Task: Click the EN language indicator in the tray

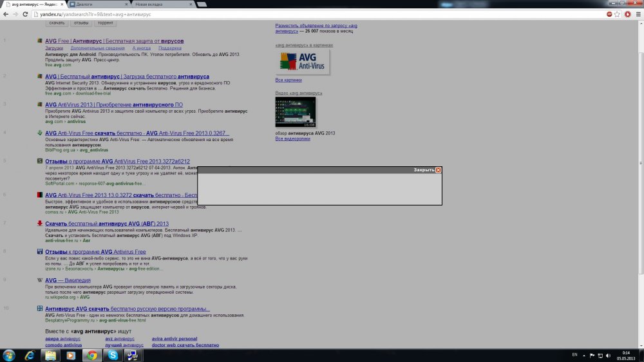Action: (x=574, y=355)
